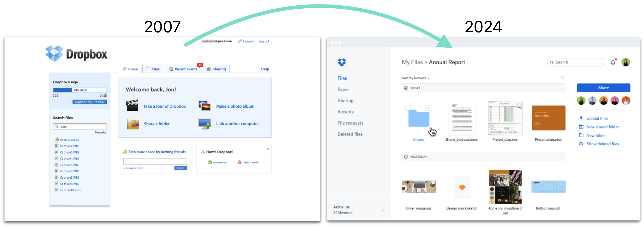644x227 pixels.
Task: Click the clock icon beside YESTERDAY
Action: tap(406, 157)
